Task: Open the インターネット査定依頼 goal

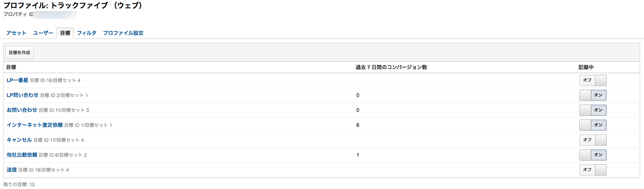Action: pyautogui.click(x=34, y=125)
